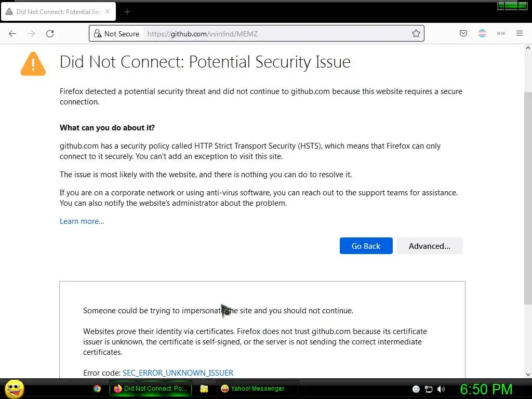Open the folder icon in the taskbar
The height and width of the screenshot is (399, 532).
click(204, 389)
